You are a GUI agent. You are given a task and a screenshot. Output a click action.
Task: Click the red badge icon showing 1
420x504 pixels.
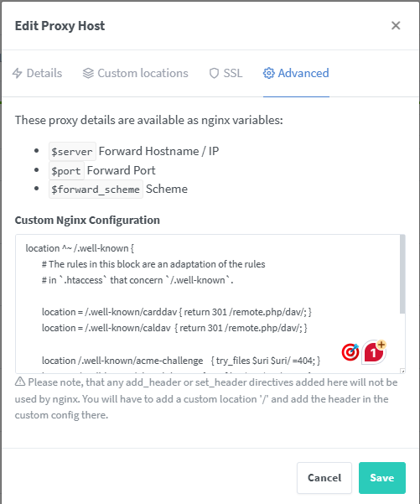click(375, 352)
